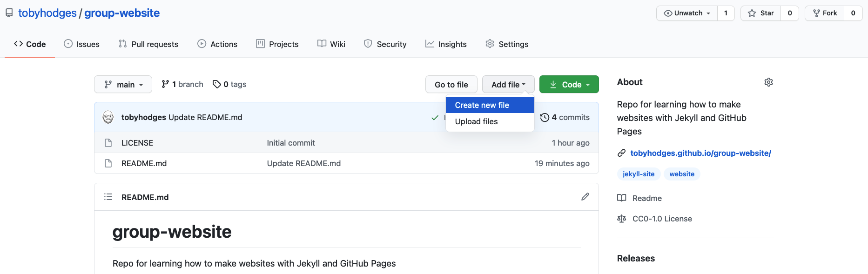Open the Issues tab
The height and width of the screenshot is (274, 868).
pos(81,44)
